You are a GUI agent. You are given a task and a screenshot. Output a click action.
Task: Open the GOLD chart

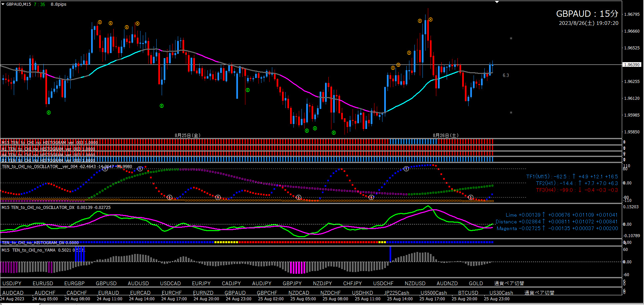[x=476, y=284]
